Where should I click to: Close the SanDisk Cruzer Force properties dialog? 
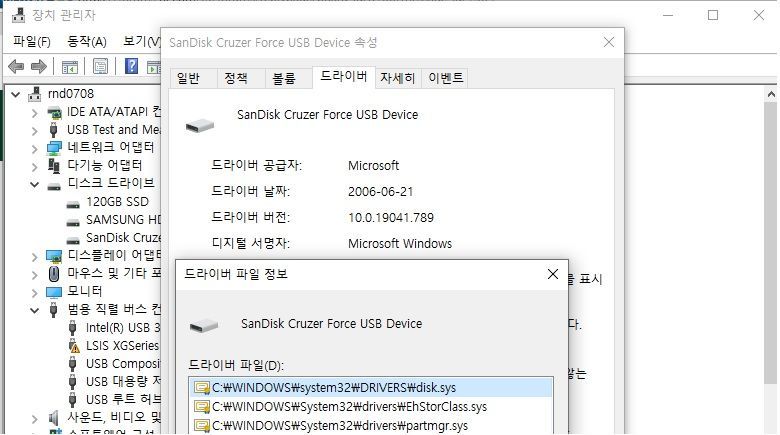click(x=609, y=42)
